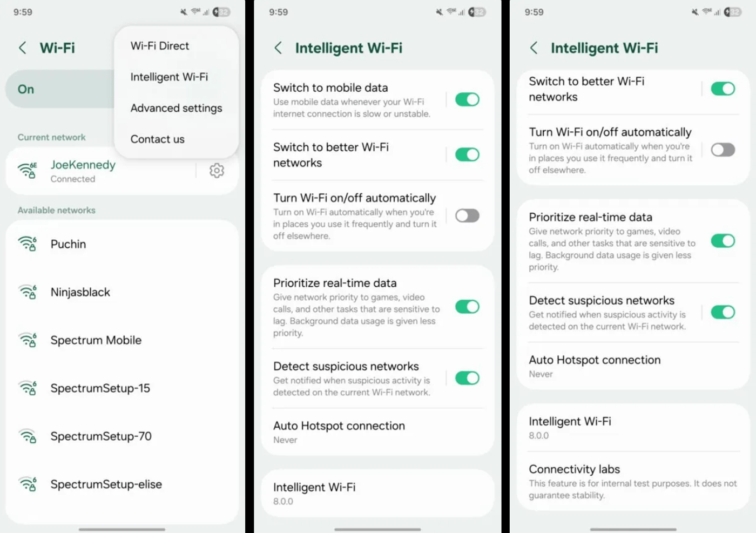
Task: Open Connectivity labs entry
Action: click(633, 481)
